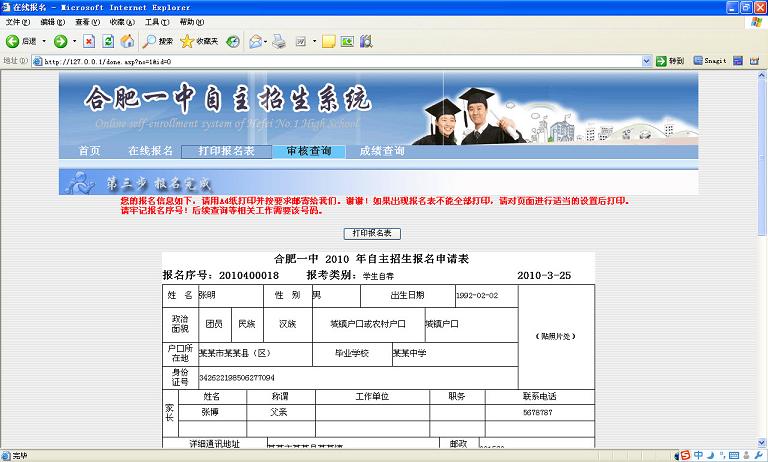Open the 收藏(A) menu
The image size is (768, 462).
[x=122, y=21]
